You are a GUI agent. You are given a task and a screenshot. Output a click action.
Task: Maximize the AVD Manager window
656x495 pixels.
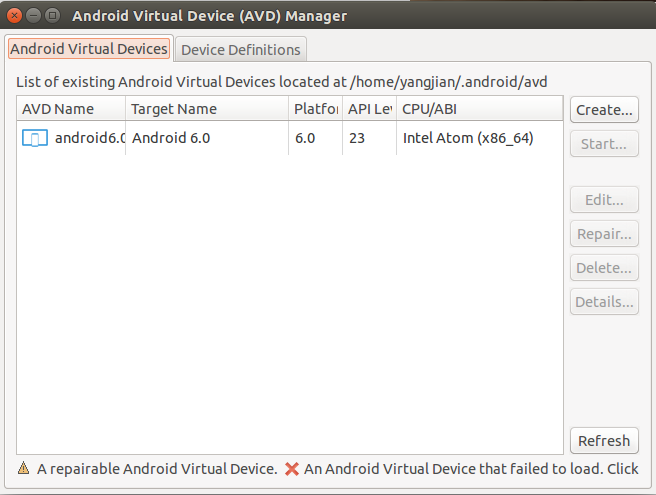[x=52, y=16]
